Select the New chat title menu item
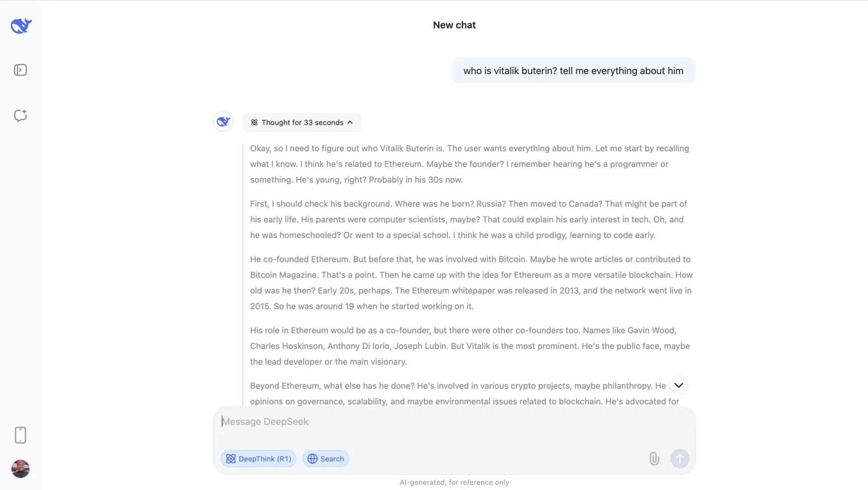 454,24
